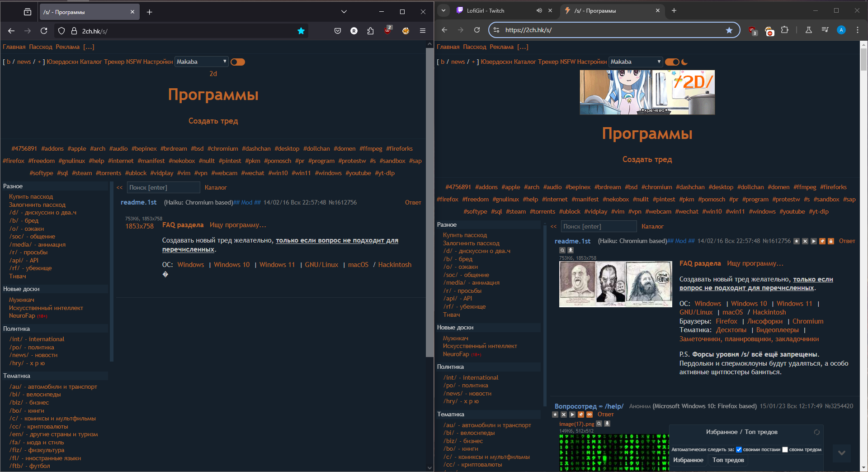View site information in Chrome address bar
The image size is (868, 472).
click(496, 30)
